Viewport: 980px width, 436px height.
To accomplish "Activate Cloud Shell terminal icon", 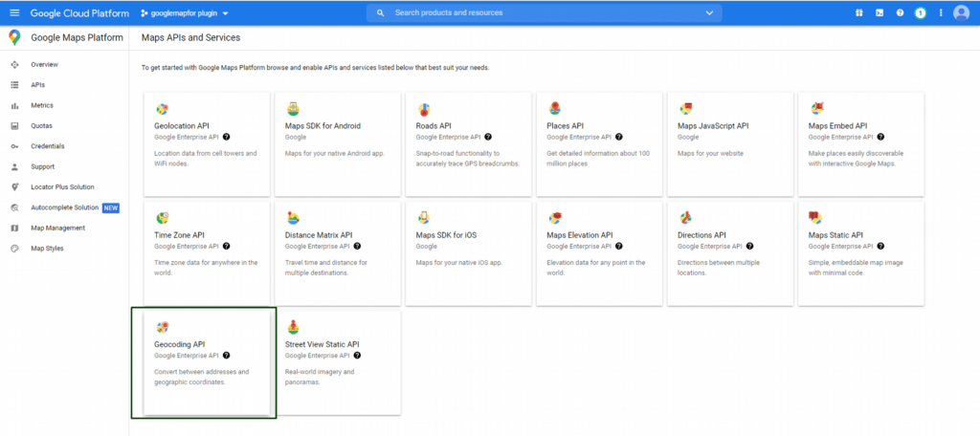I will tap(880, 13).
